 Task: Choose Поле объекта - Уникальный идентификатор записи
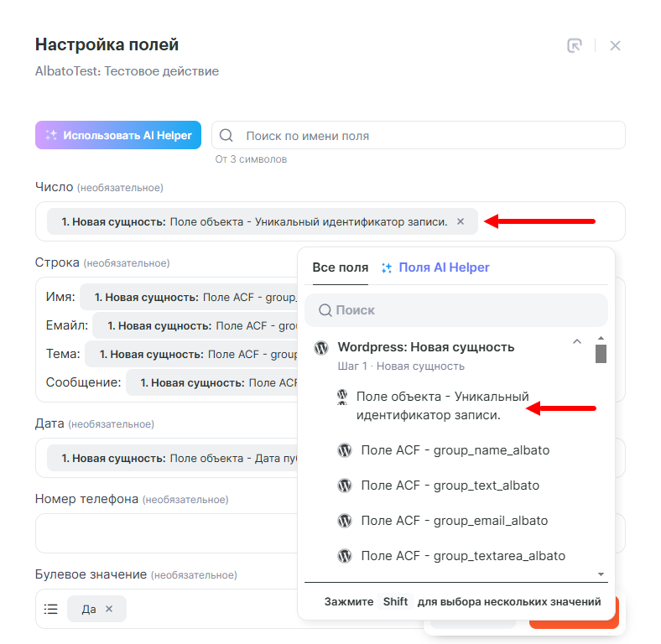(x=442, y=405)
